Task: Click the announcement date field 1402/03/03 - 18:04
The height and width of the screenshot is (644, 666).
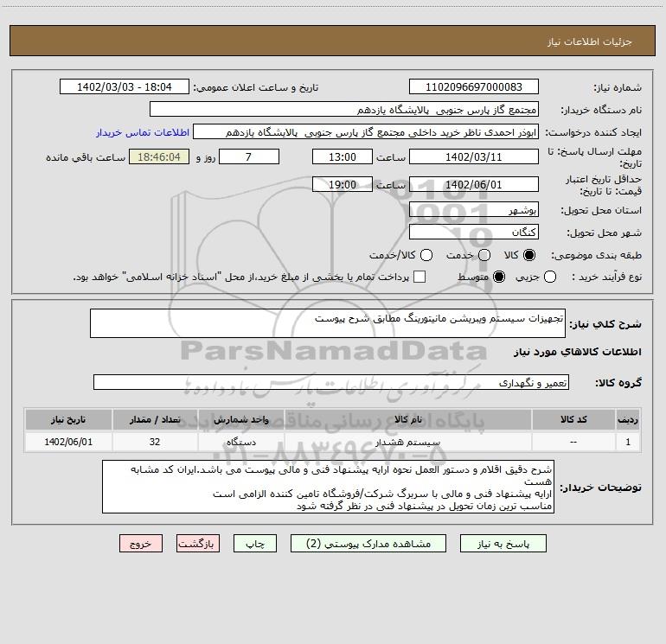Action: [x=125, y=86]
